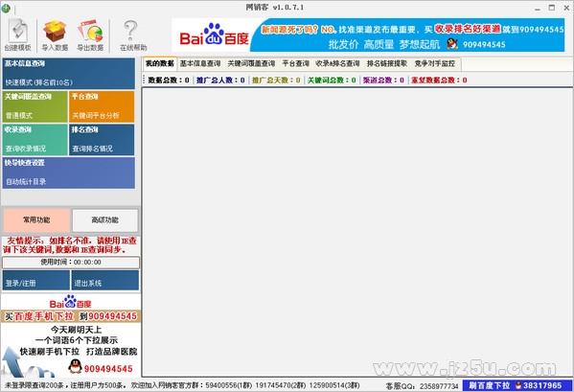Click the Baidu logo in top banner
This screenshot has width=574, height=392.
tap(214, 35)
